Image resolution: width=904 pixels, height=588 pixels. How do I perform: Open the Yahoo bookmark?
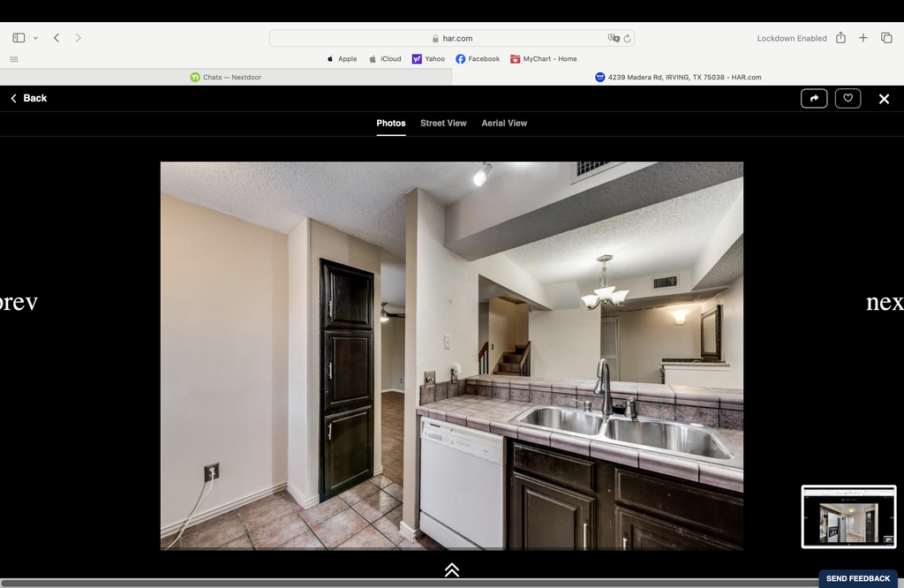coord(428,59)
